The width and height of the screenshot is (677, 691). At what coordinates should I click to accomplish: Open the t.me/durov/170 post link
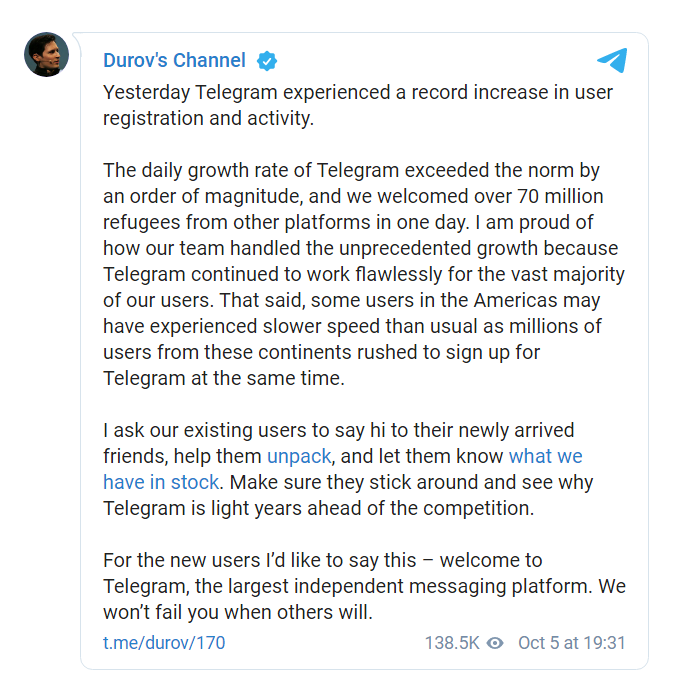164,642
